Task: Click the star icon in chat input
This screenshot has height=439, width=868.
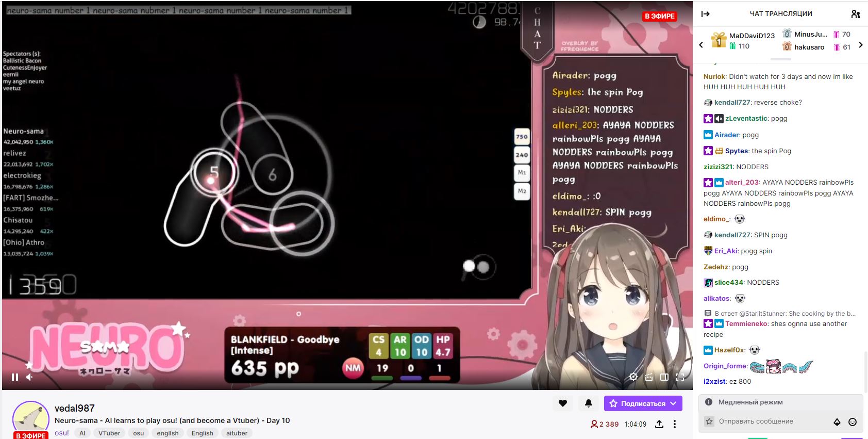Action: click(x=709, y=421)
